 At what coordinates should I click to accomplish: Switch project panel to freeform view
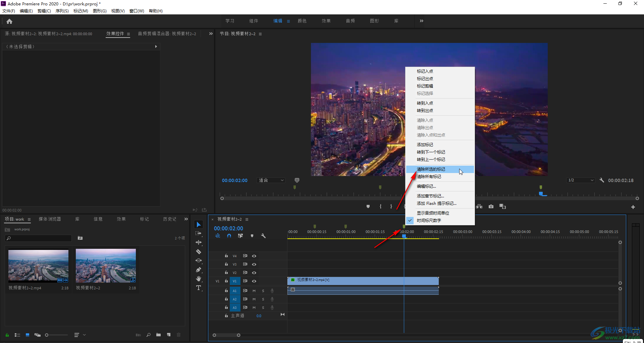[38, 335]
